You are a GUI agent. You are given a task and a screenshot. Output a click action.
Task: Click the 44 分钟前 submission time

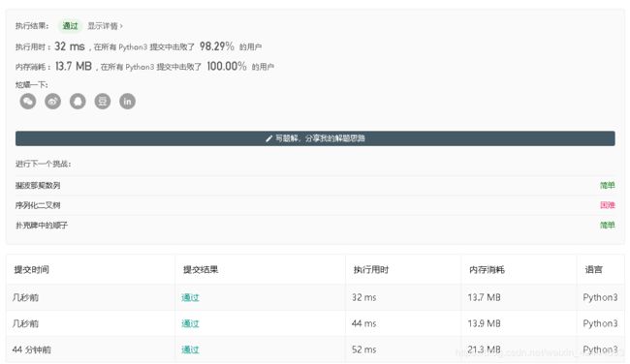coord(32,349)
